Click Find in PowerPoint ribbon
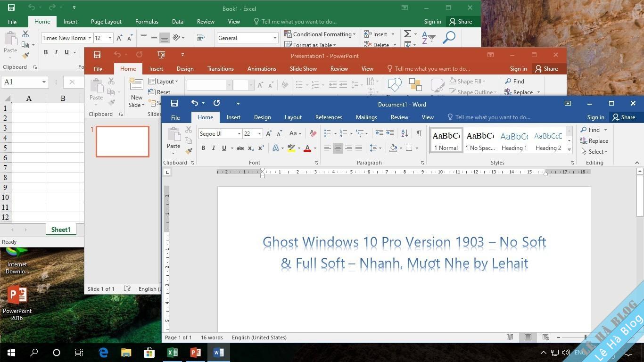 point(514,82)
